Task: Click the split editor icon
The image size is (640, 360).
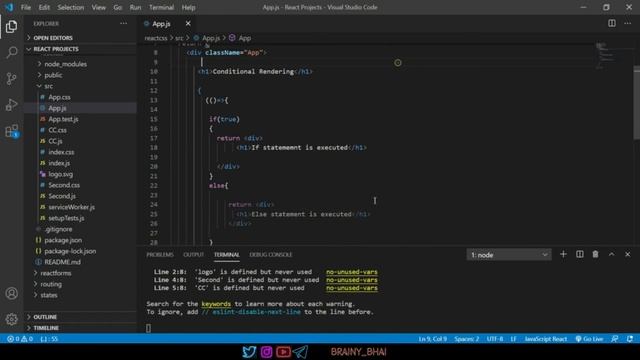Action: [611, 23]
